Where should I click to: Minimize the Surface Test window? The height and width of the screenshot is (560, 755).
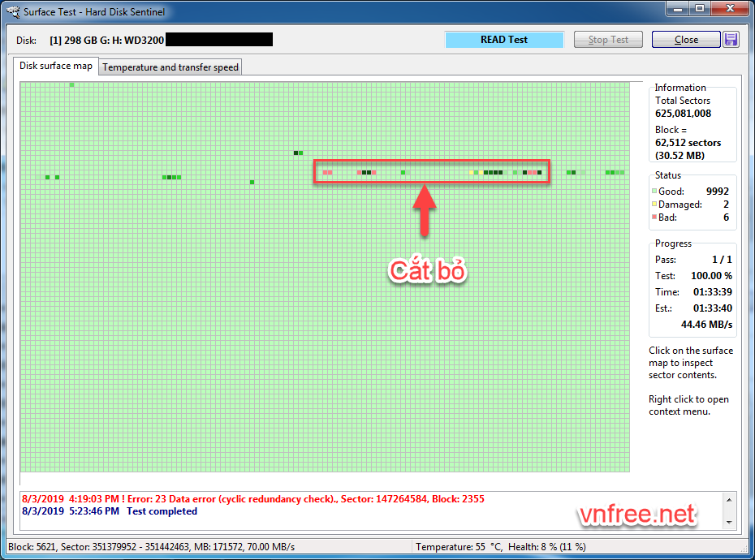679,9
